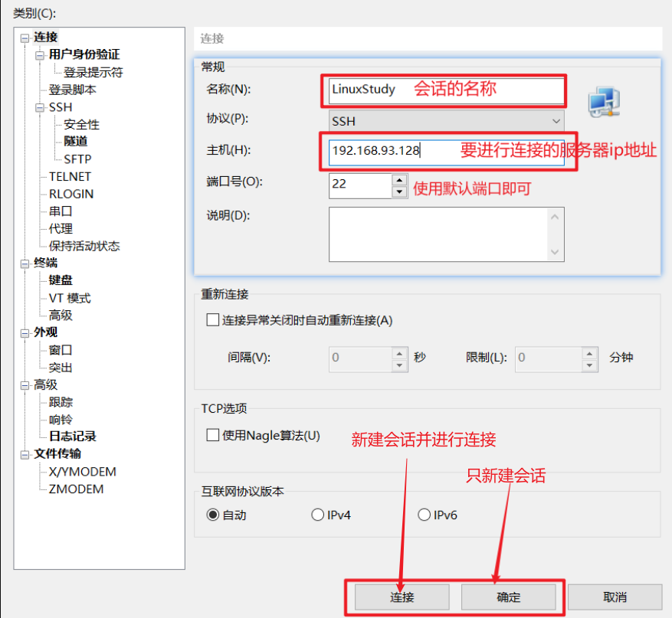Collapse the 终端 tree node

coord(25,263)
